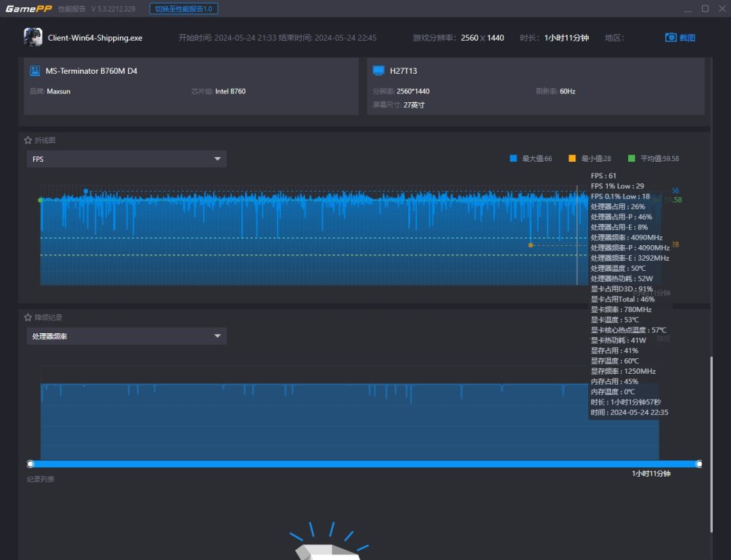Toggle the orange 最小值 legend series

tap(572, 158)
